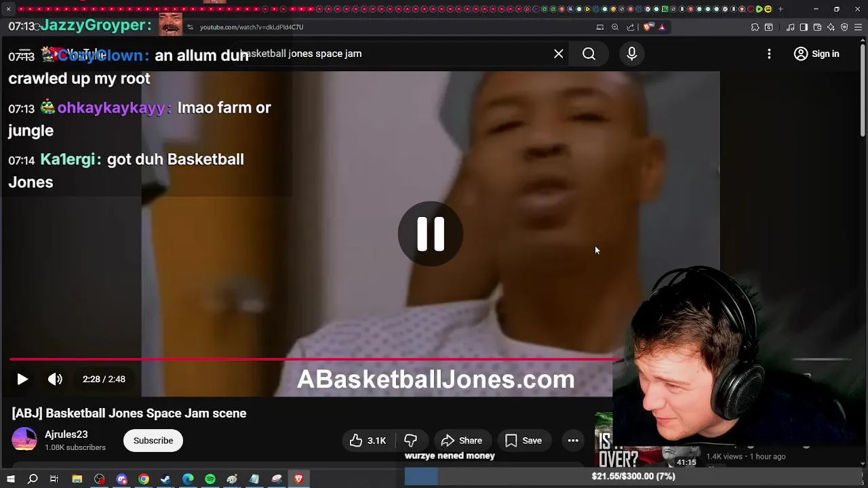Click the Ajrules23 channel avatar
Screen dimensions: 868x488
[x=24, y=440]
